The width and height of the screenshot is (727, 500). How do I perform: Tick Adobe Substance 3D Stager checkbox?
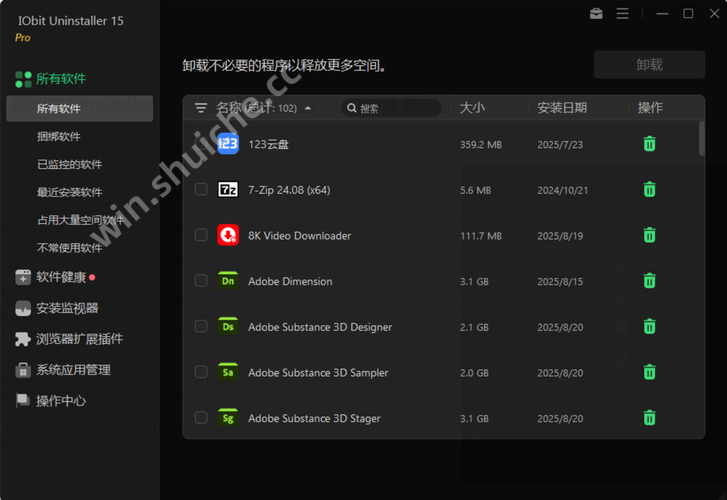[x=201, y=418]
